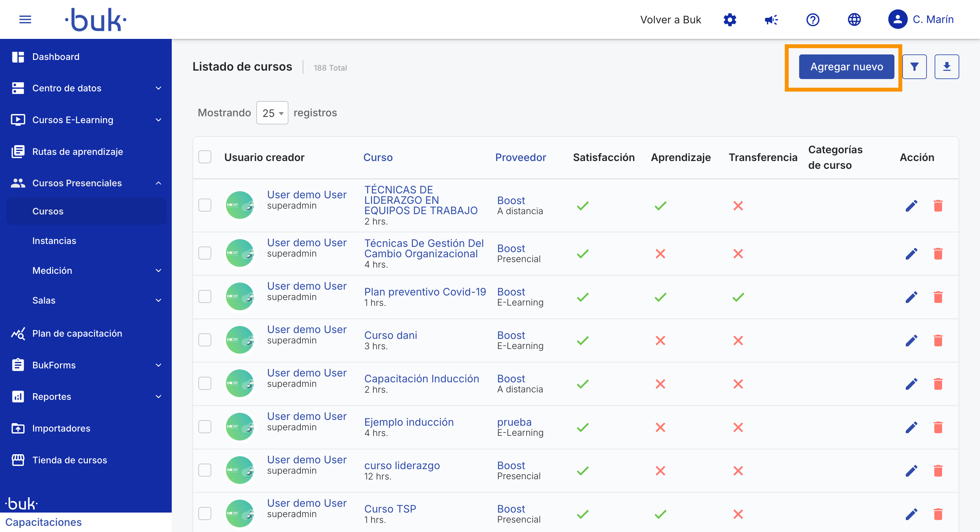This screenshot has width=980, height=532.
Task: Click the help question mark icon
Action: (x=812, y=19)
